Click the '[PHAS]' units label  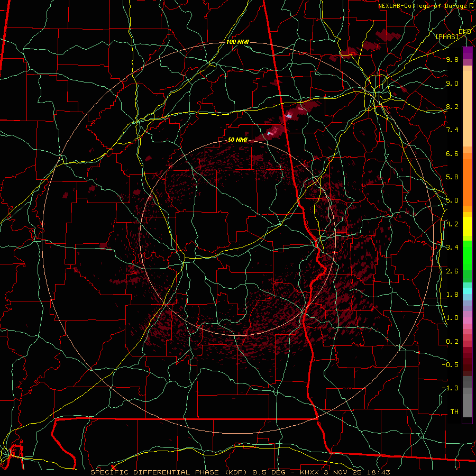[x=447, y=36]
